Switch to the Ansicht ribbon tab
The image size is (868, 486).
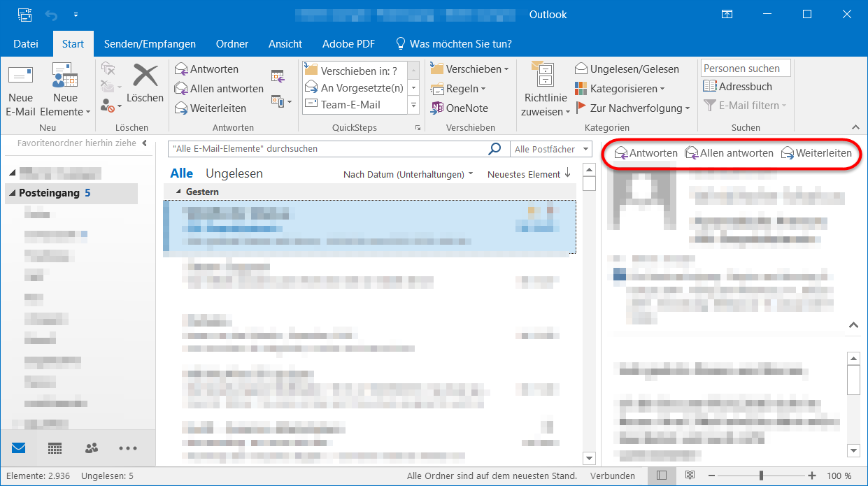285,43
